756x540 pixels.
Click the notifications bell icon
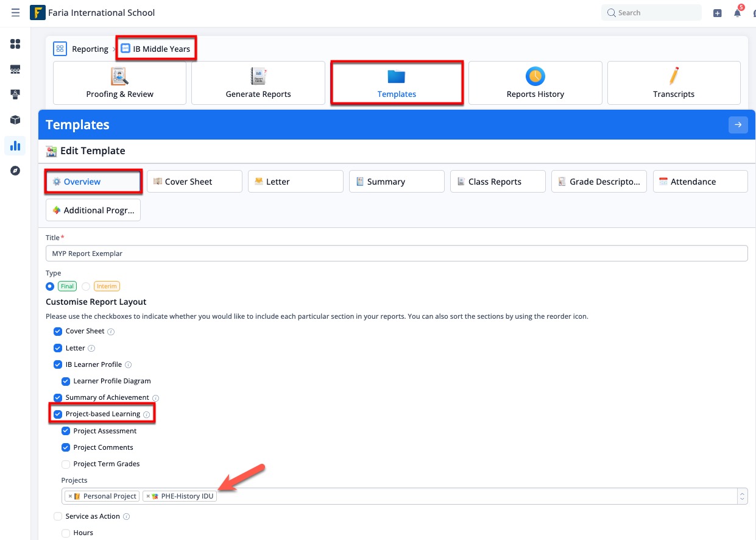point(737,13)
